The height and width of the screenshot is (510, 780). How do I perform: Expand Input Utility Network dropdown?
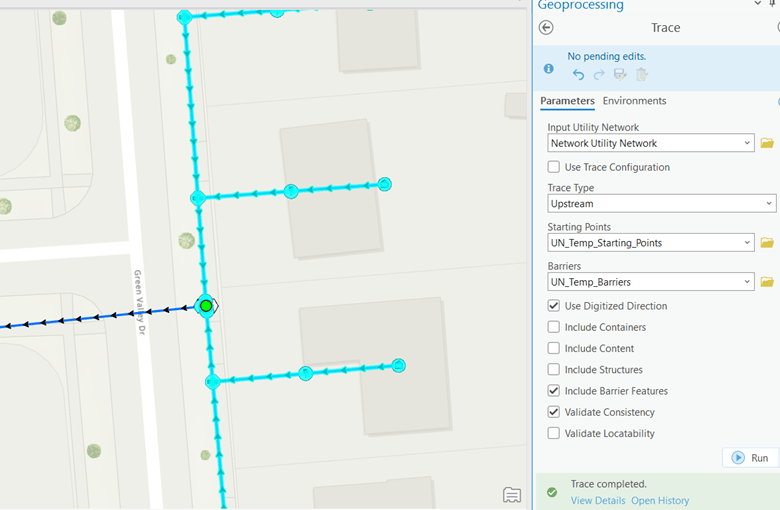click(x=747, y=143)
